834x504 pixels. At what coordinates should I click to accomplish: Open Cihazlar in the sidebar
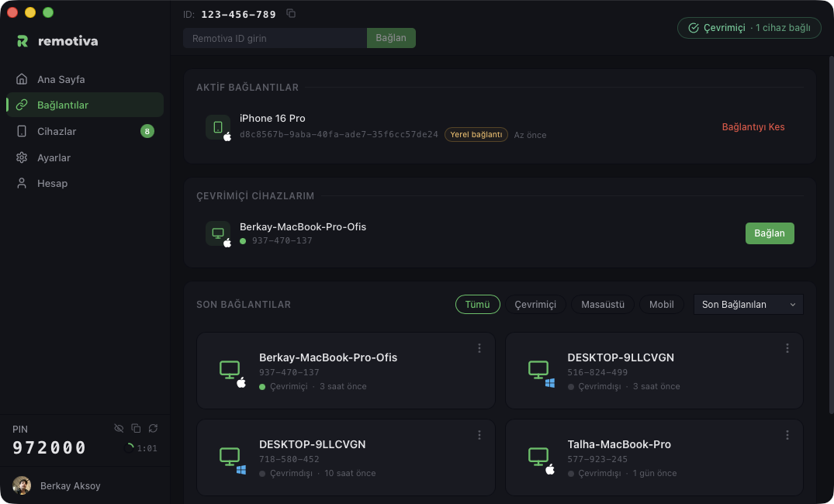coord(85,131)
